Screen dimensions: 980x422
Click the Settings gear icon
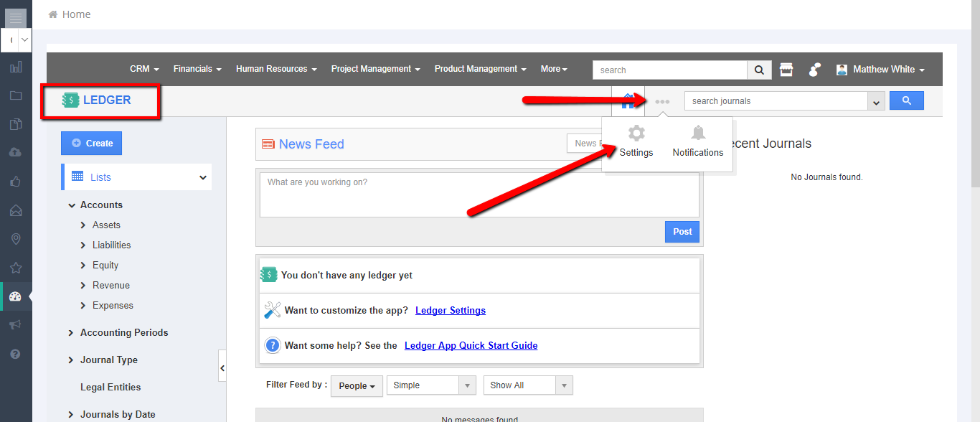[636, 133]
